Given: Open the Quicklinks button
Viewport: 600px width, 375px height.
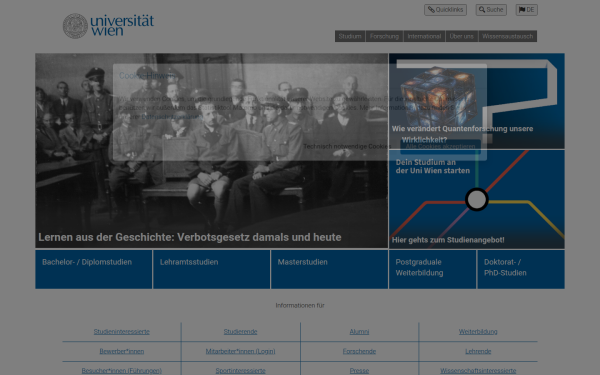Looking at the screenshot, I should click(445, 10).
